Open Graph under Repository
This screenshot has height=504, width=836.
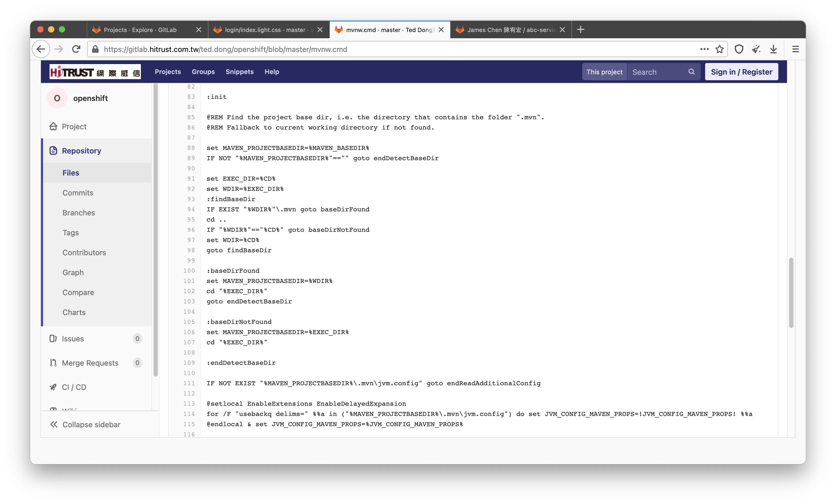pyautogui.click(x=73, y=272)
